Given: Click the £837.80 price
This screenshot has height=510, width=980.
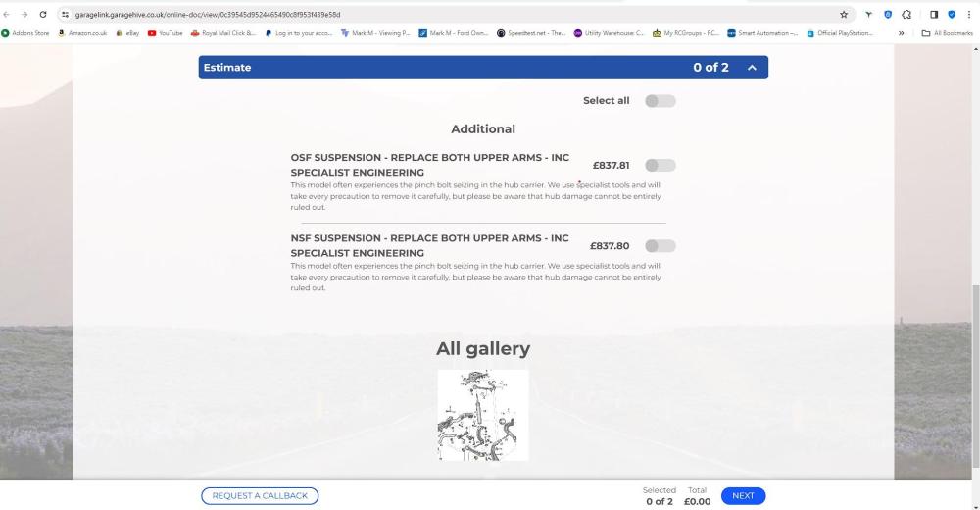Looking at the screenshot, I should point(610,246).
